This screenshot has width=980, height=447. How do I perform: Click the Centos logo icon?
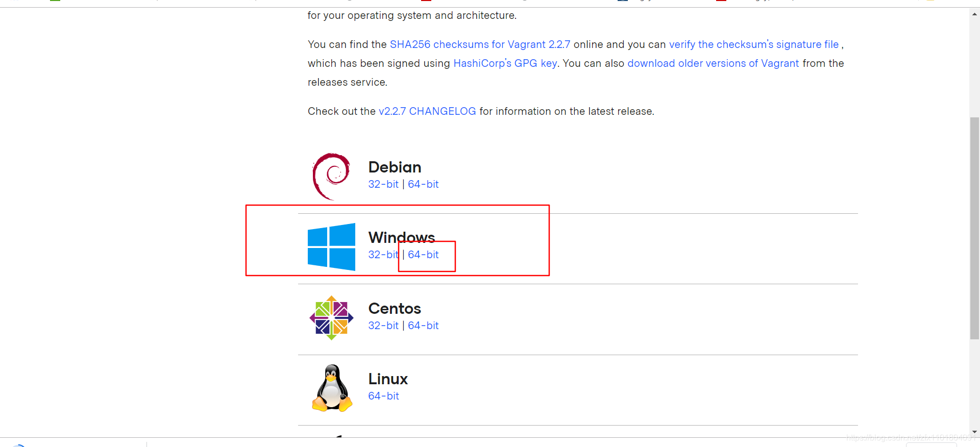tap(331, 317)
